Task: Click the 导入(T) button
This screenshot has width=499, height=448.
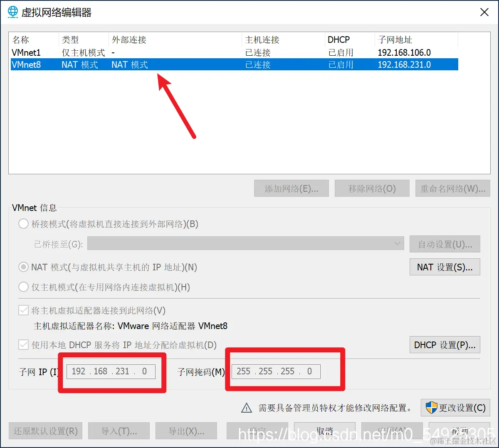Action: [x=119, y=431]
